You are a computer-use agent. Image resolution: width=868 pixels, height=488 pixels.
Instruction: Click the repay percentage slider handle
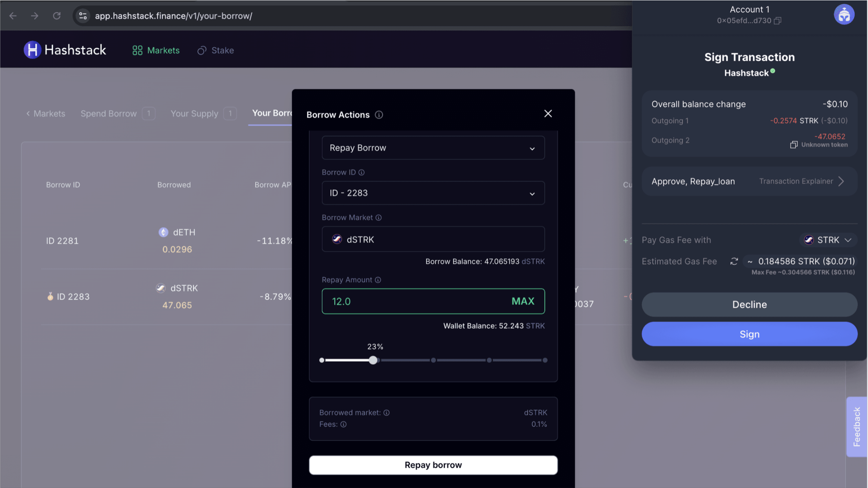tap(373, 360)
